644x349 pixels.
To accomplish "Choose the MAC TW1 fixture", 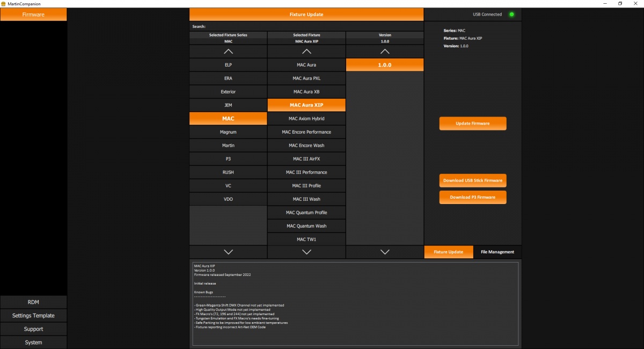I will [x=306, y=239].
